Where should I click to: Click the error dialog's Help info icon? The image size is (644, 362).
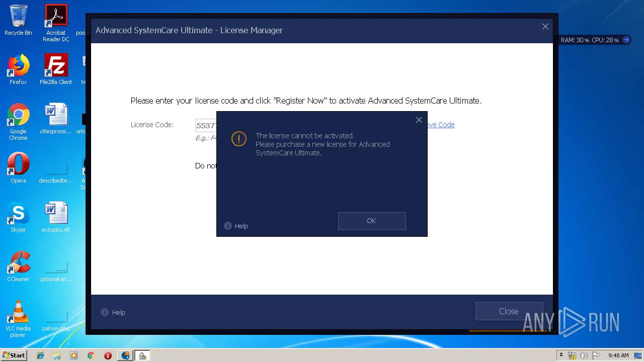[228, 226]
